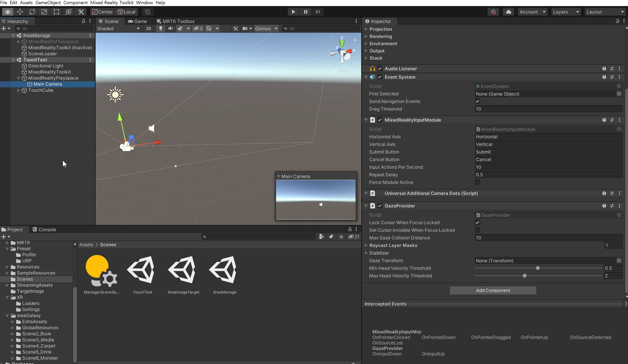Click the Add Component button
628x364 pixels.
point(493,290)
